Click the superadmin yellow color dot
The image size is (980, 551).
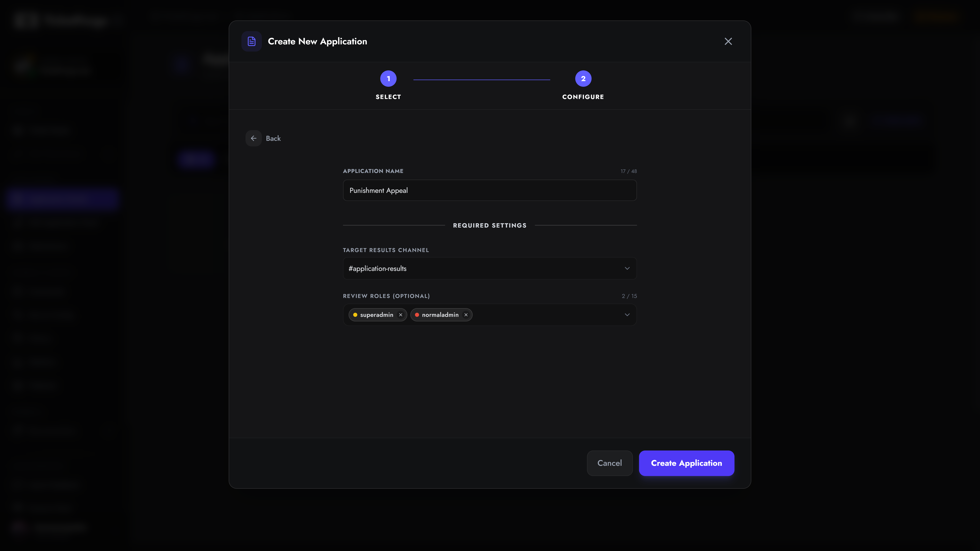tap(355, 315)
